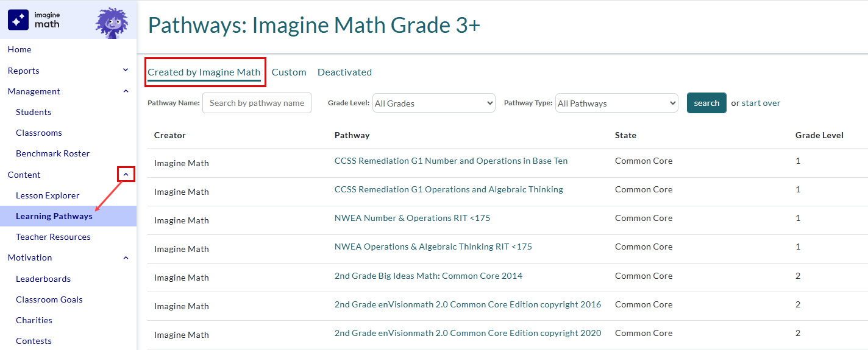Click the Pathway column header
Image resolution: width=868 pixels, height=350 pixels.
pos(352,135)
